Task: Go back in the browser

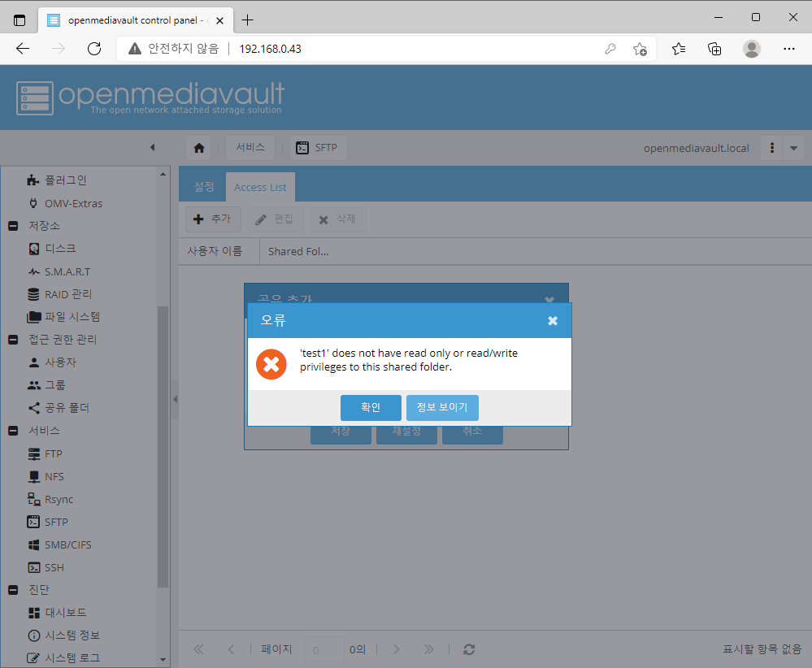Action: click(23, 49)
